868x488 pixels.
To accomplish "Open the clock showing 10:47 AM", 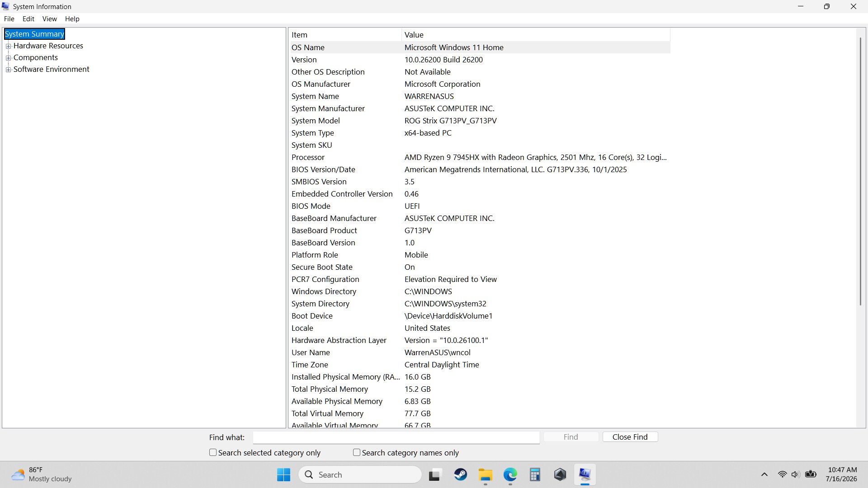I will pos(842,474).
